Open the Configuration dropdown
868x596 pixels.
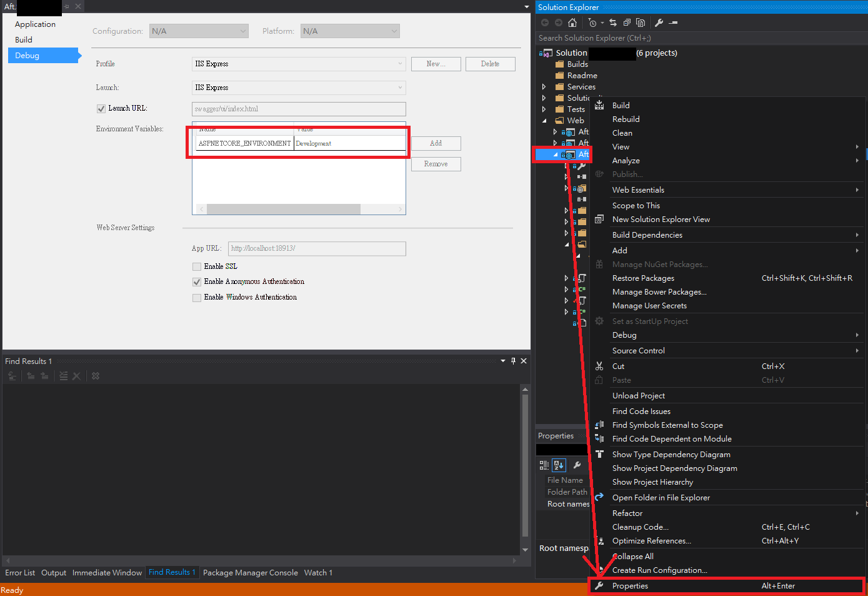[x=199, y=31]
